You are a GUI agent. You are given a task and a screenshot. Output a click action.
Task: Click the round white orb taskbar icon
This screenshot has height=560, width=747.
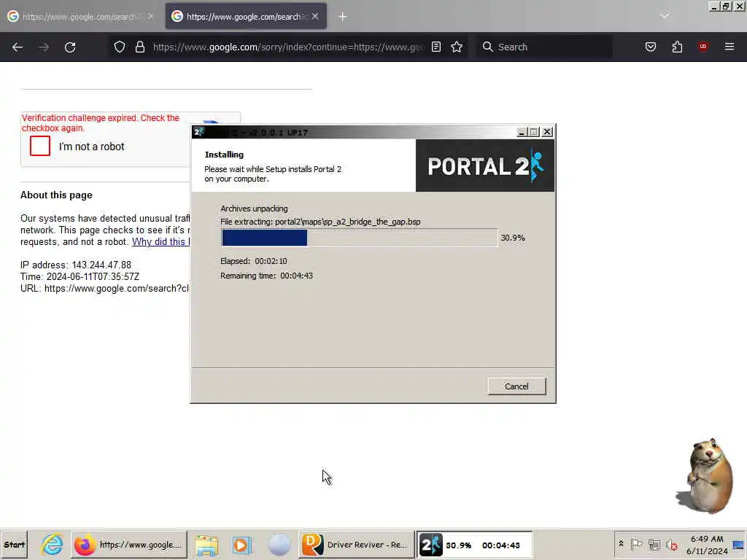(x=279, y=545)
